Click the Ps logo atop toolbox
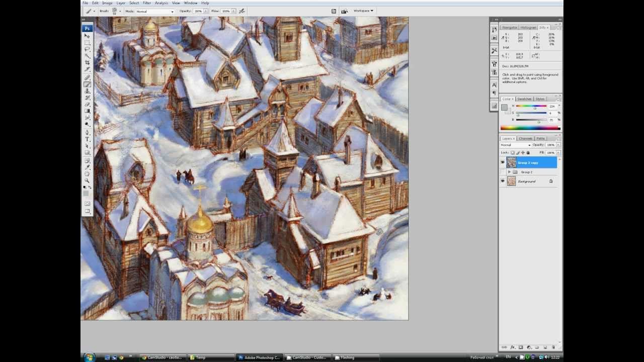 (x=87, y=29)
